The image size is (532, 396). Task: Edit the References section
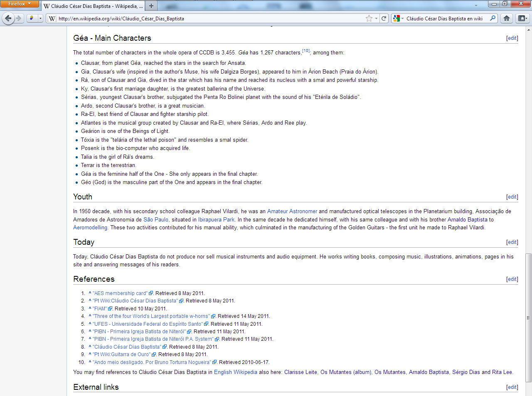point(512,279)
